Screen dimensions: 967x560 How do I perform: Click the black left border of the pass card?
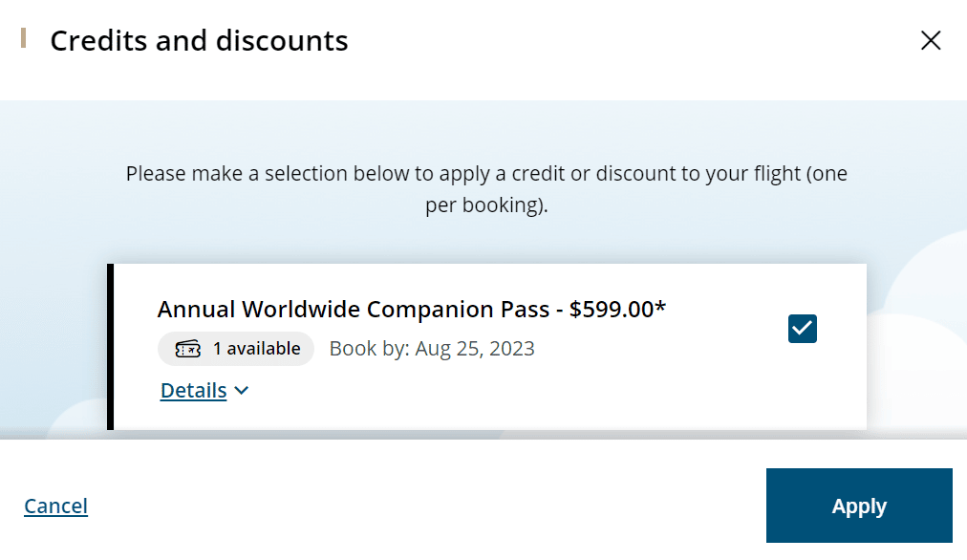111,346
